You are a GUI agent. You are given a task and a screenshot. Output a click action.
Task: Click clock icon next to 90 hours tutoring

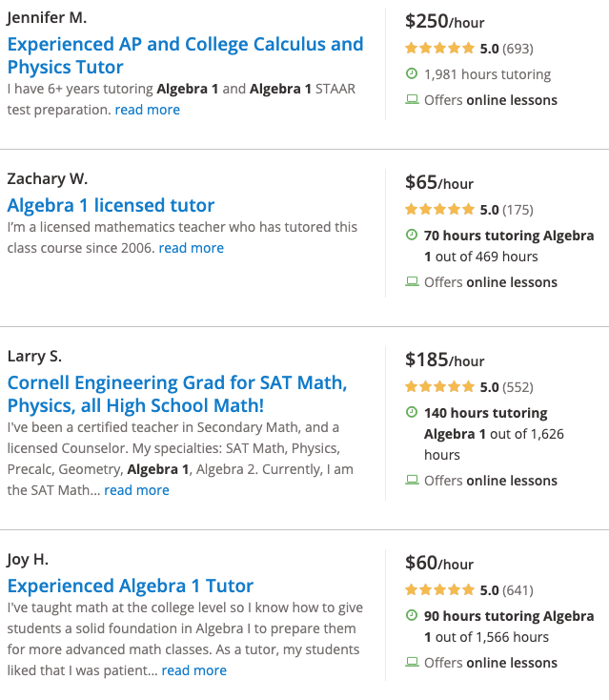412,615
